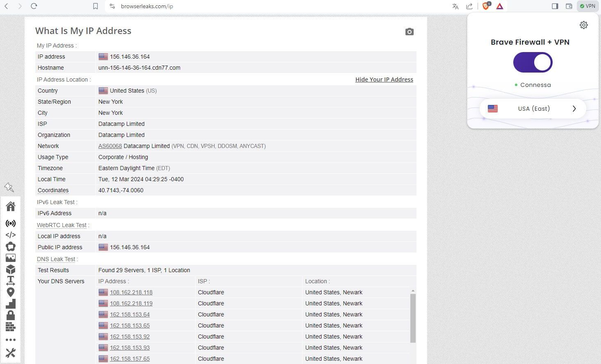Open DNS server 162.158.157.65 link
Viewport: 601px width, 364px height.
coord(130,359)
